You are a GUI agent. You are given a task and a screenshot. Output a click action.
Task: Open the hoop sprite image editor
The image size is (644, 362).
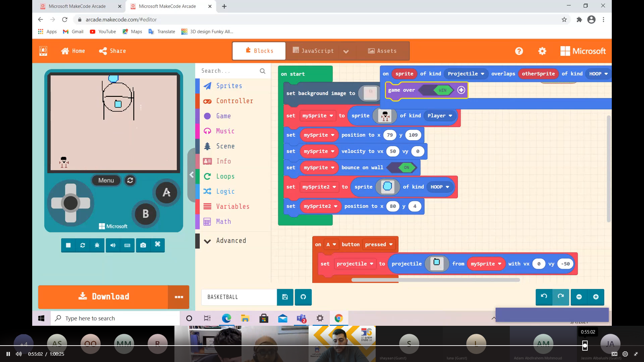click(x=387, y=187)
